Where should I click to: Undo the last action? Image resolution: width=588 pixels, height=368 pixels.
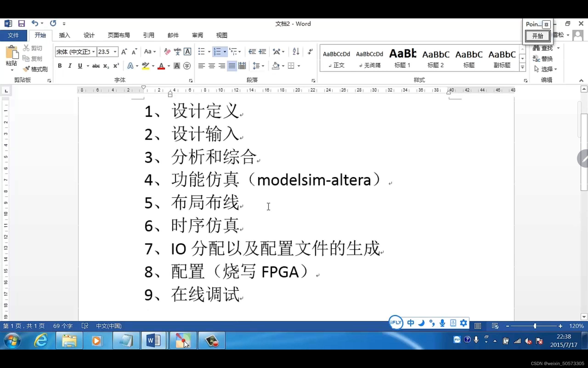pos(35,23)
